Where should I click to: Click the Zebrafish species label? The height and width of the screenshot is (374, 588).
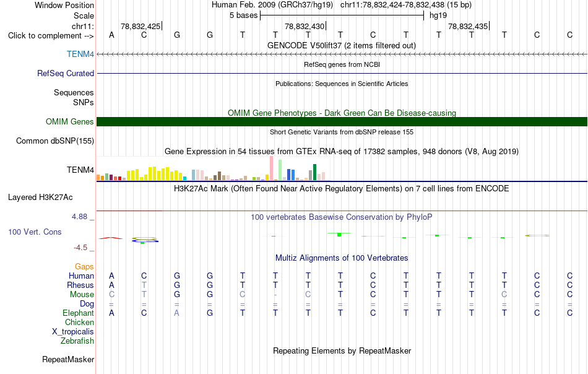(x=77, y=341)
